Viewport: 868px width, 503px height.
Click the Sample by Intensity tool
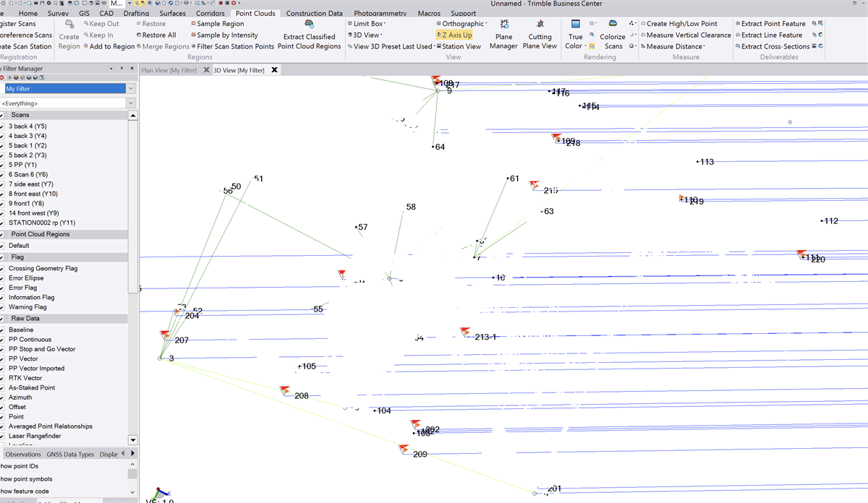[x=226, y=35]
